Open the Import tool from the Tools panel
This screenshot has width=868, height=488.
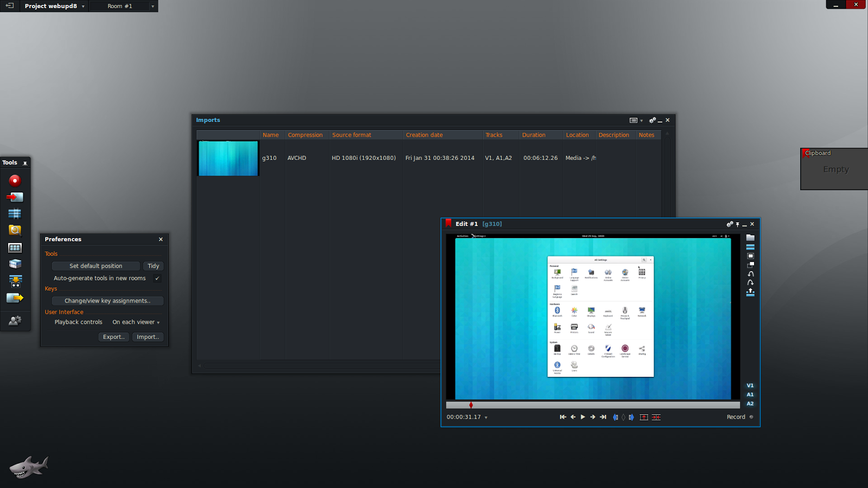(15, 197)
